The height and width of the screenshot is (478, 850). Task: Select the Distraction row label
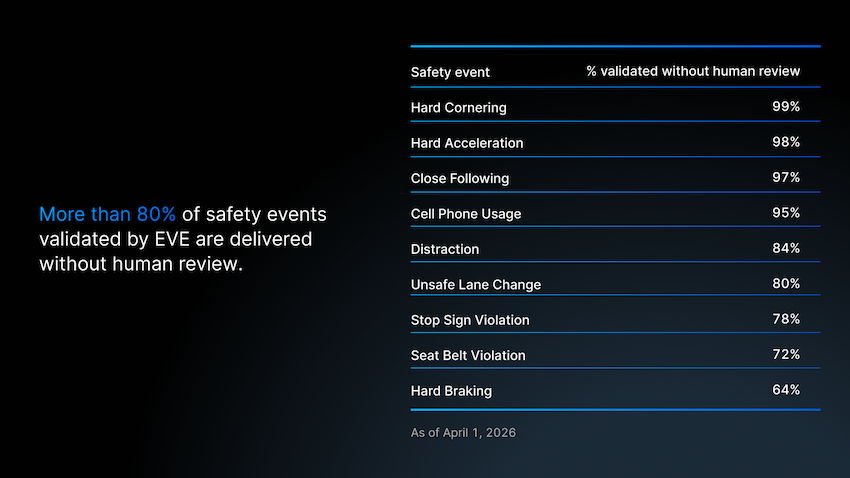tap(444, 249)
